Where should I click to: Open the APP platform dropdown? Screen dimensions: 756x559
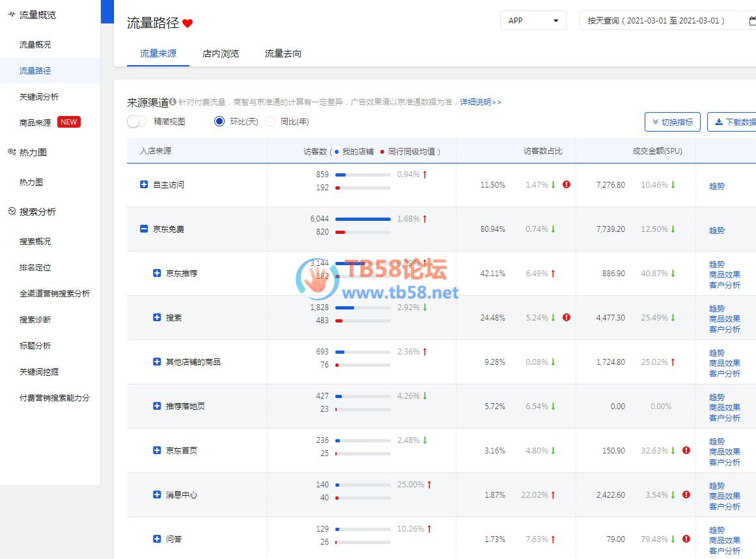pyautogui.click(x=533, y=20)
